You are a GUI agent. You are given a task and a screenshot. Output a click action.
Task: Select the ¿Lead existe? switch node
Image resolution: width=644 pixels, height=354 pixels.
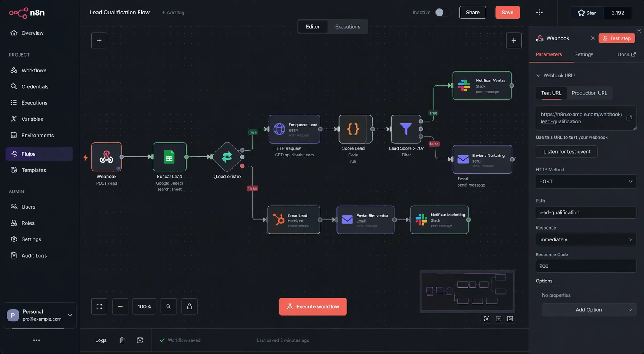coord(227,156)
